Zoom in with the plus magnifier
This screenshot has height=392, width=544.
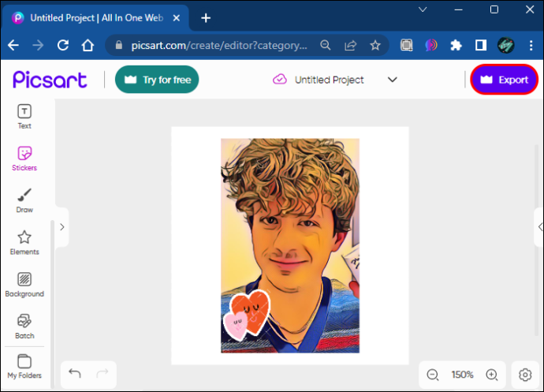492,375
